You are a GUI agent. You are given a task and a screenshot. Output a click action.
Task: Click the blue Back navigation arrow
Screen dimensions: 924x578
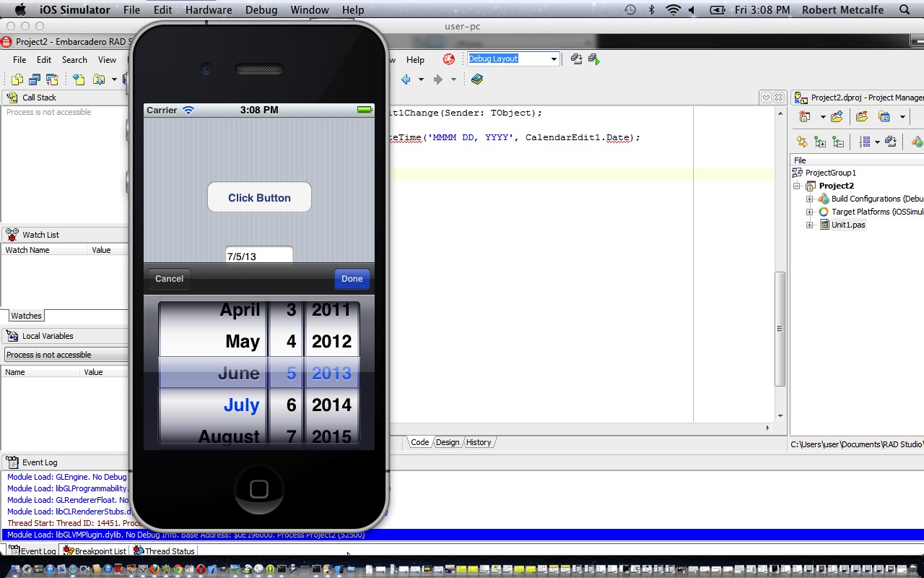pos(406,79)
